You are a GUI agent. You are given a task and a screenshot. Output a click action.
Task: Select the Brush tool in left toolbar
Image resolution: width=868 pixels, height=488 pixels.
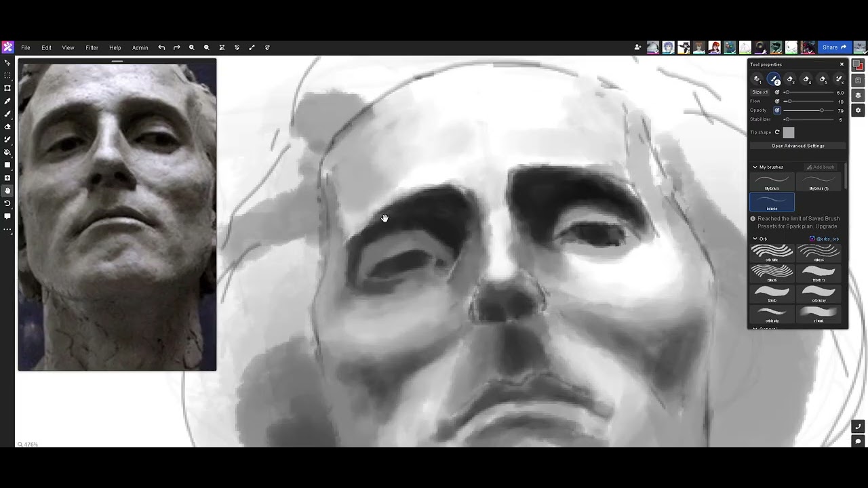[7, 114]
